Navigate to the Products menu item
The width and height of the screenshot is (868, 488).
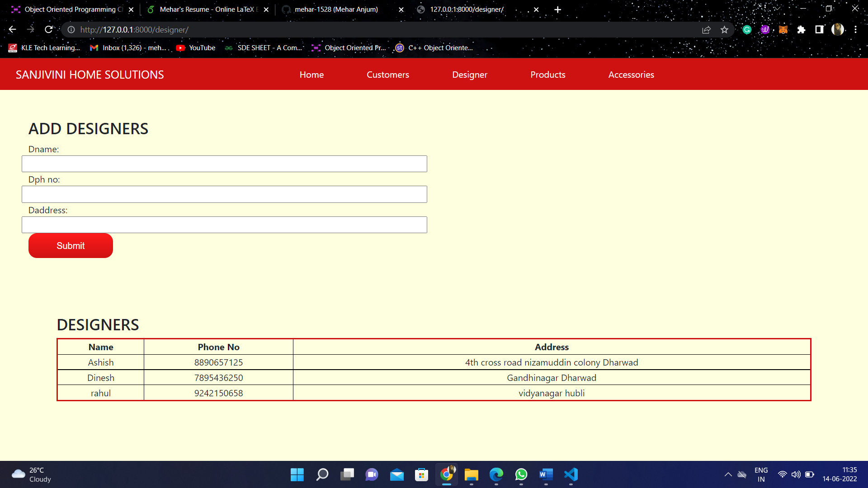pyautogui.click(x=547, y=75)
